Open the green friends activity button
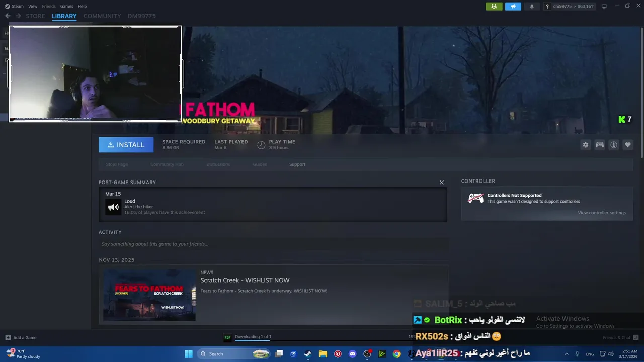Image resolution: width=644 pixels, height=362 pixels. click(x=494, y=6)
